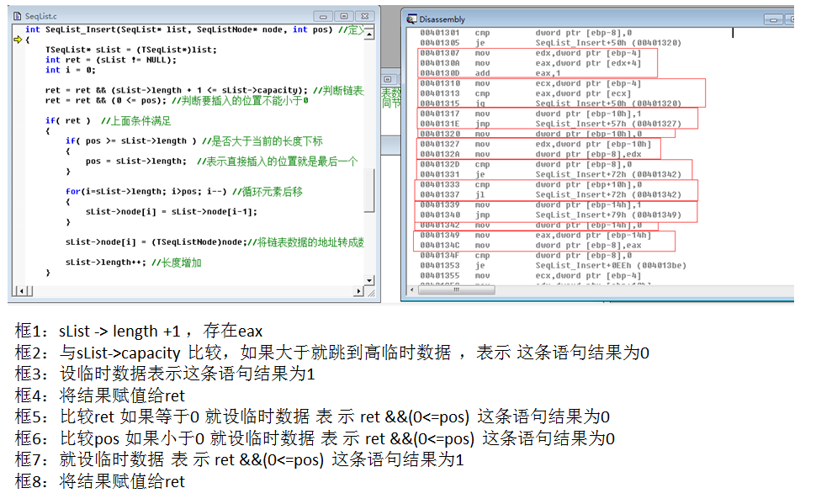This screenshot has height=504, width=816.
Task: Select the 'je' row at address 00401331
Action: coord(551,174)
